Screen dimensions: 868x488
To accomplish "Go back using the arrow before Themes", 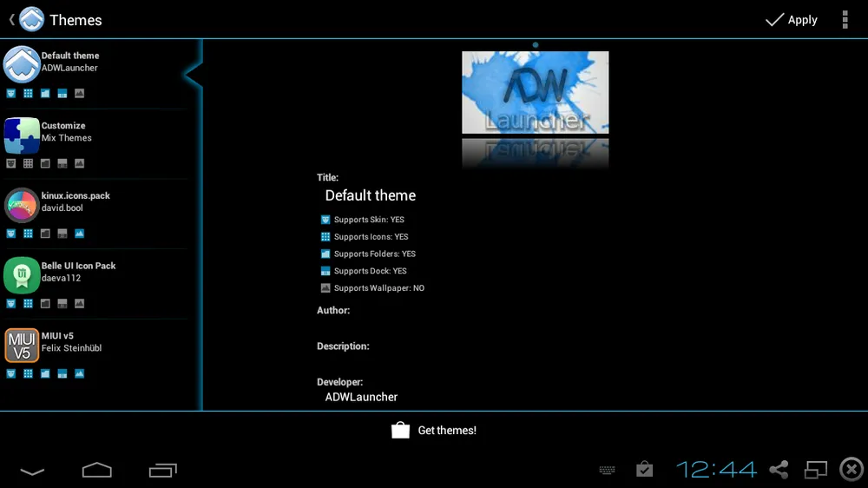I will click(x=11, y=20).
